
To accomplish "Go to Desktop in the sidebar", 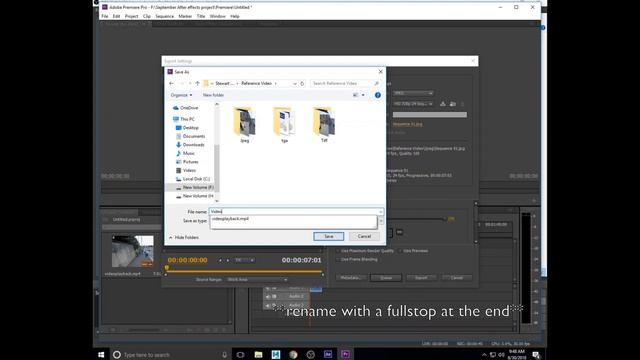I will (187, 128).
